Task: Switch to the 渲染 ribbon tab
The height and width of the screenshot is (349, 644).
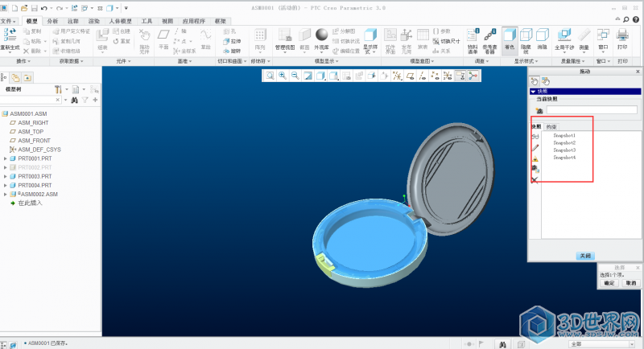Action: click(94, 21)
